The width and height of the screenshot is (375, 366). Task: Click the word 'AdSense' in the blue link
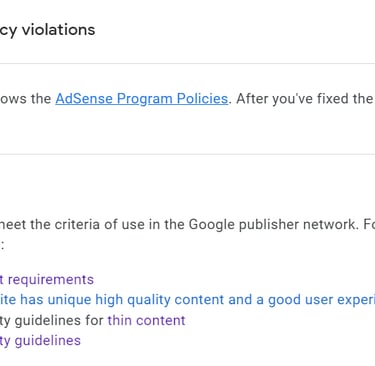(x=84, y=99)
